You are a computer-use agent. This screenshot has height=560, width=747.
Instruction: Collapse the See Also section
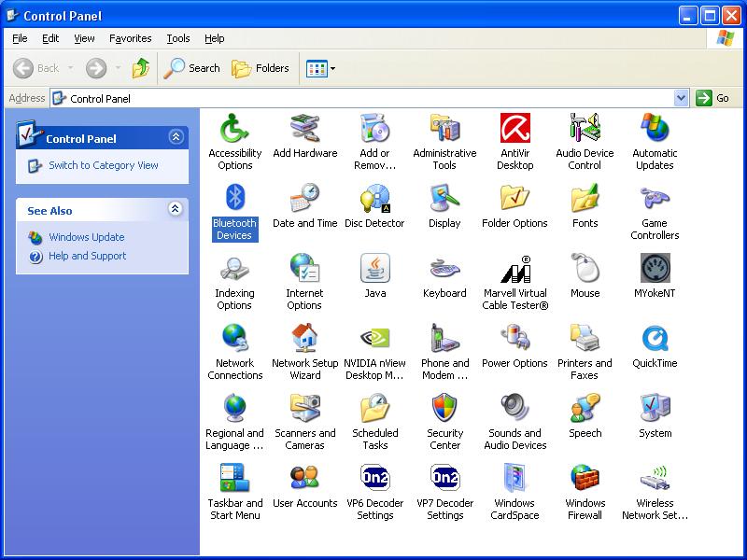coord(176,208)
